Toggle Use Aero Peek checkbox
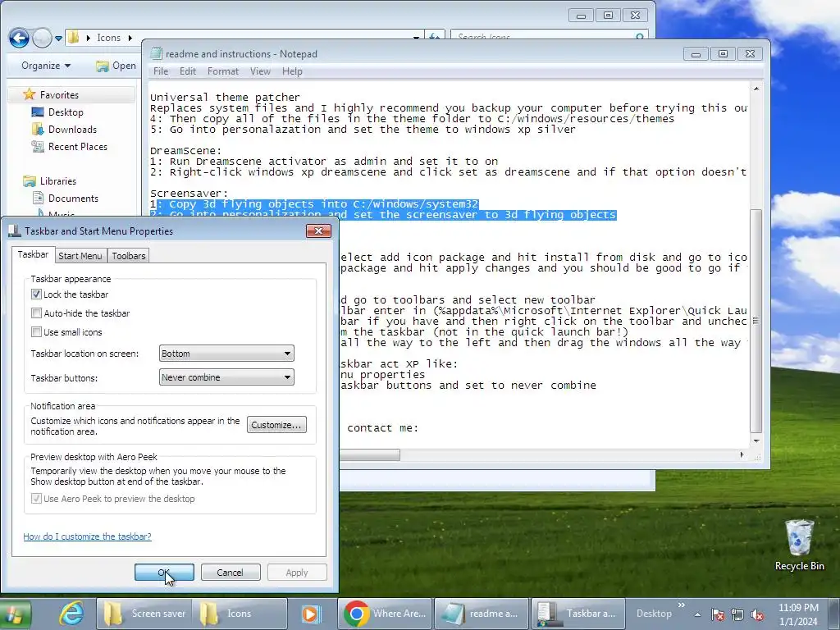Image resolution: width=840 pixels, height=630 pixels. (36, 498)
